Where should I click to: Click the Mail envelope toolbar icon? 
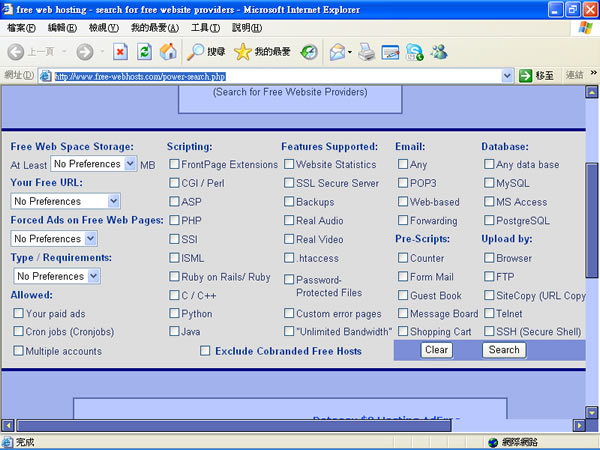pyautogui.click(x=337, y=51)
